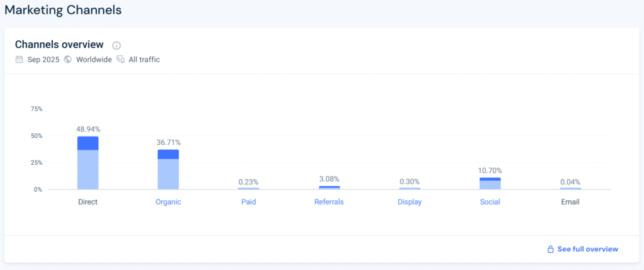Click the Worldwide region text
Screen dimensions: 644x270
(x=94, y=60)
